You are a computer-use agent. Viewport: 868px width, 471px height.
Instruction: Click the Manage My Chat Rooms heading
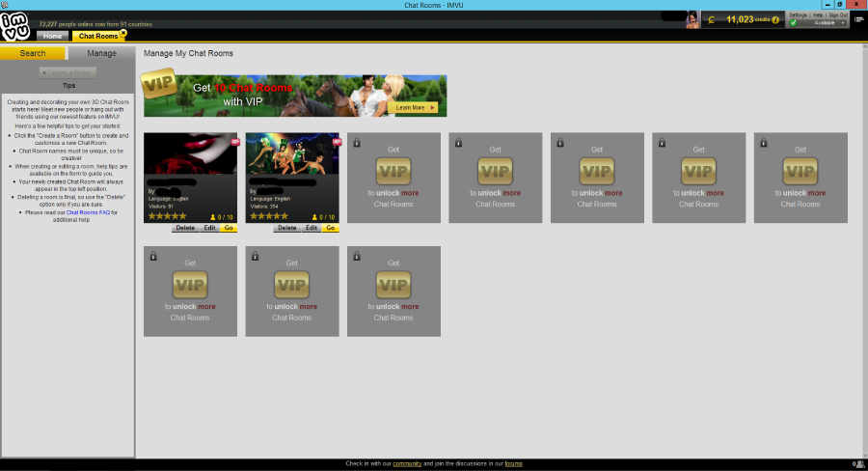(188, 53)
